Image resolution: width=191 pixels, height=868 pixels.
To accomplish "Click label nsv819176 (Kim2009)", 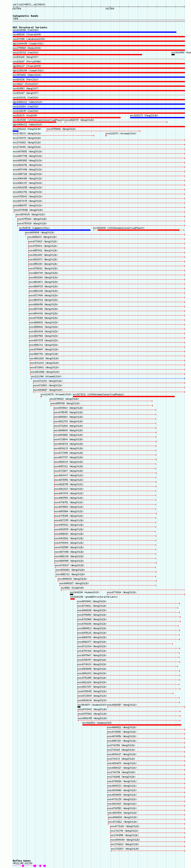I will pos(25,115).
